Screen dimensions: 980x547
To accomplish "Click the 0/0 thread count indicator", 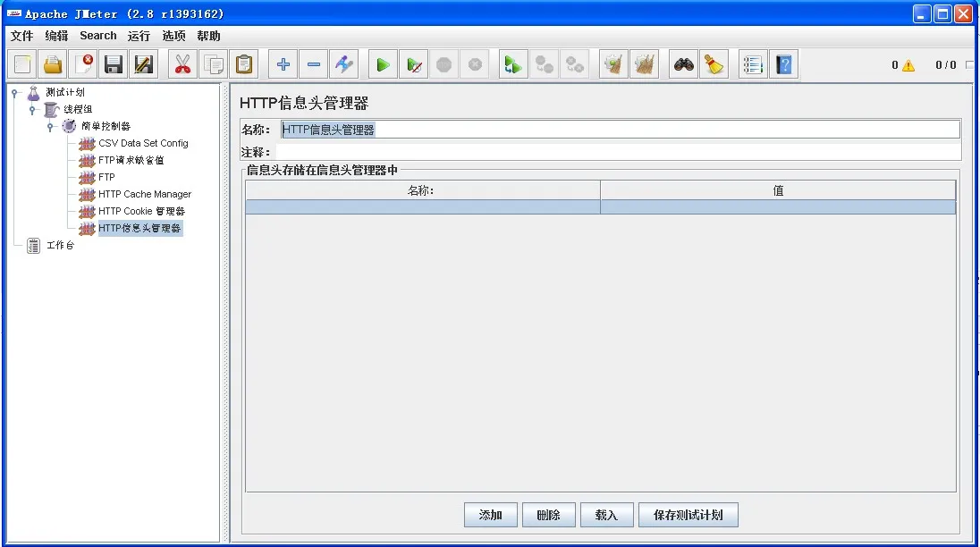I will (x=946, y=65).
